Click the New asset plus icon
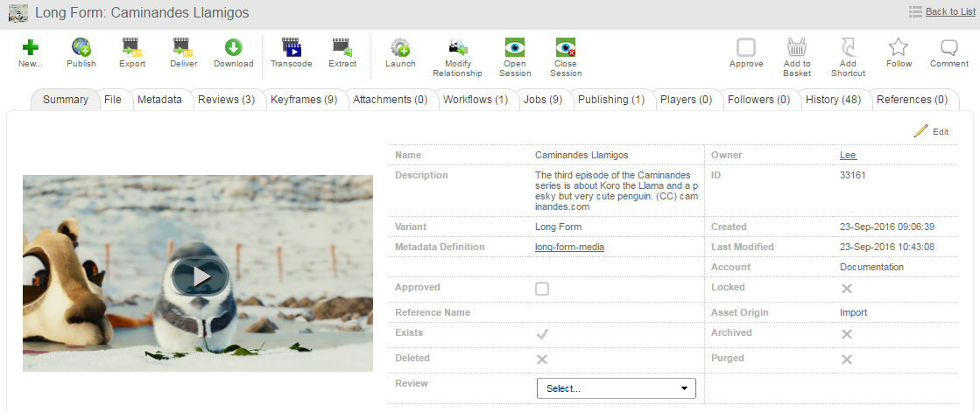This screenshot has width=980, height=412. coord(30,47)
